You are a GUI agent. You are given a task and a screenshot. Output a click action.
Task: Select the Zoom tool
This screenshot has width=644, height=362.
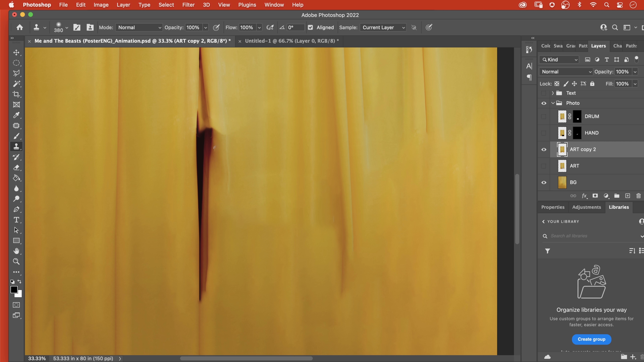(16, 262)
